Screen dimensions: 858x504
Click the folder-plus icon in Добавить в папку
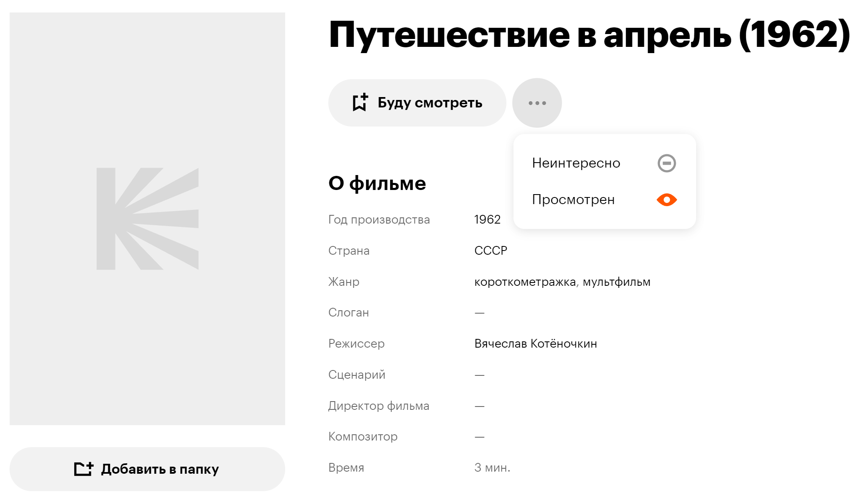pos(83,469)
